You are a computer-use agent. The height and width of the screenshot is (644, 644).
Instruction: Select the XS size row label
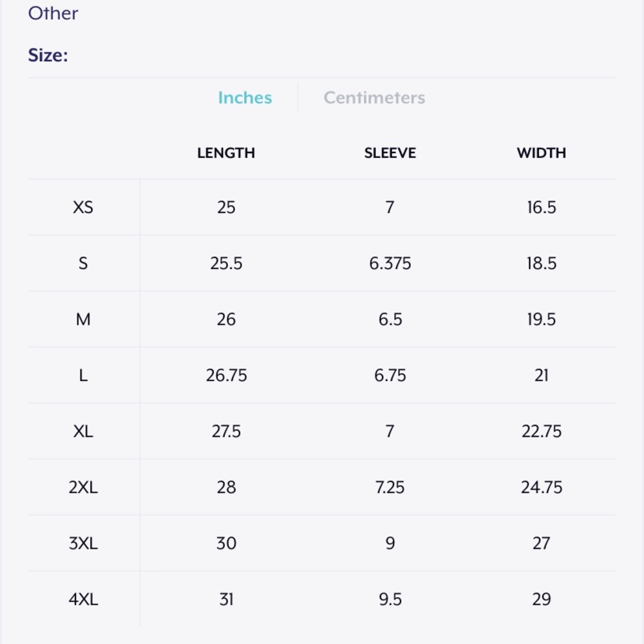pyautogui.click(x=83, y=207)
